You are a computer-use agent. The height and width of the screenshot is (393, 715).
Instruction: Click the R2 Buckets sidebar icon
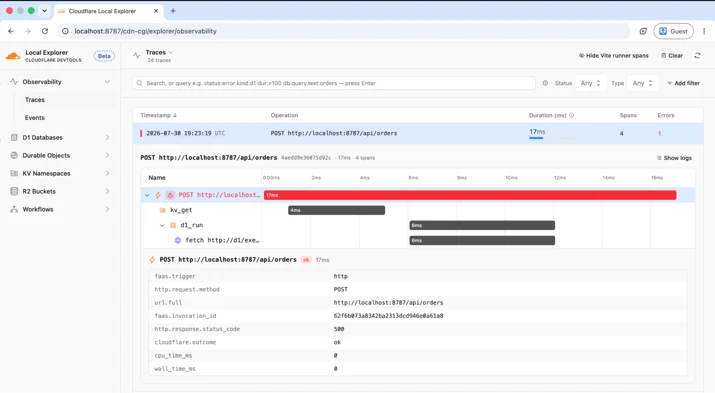14,191
